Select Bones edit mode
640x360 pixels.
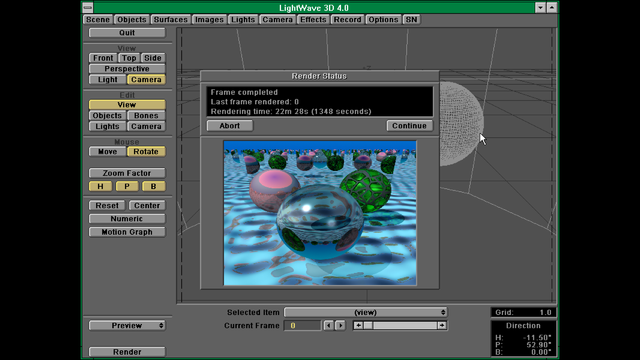(146, 116)
